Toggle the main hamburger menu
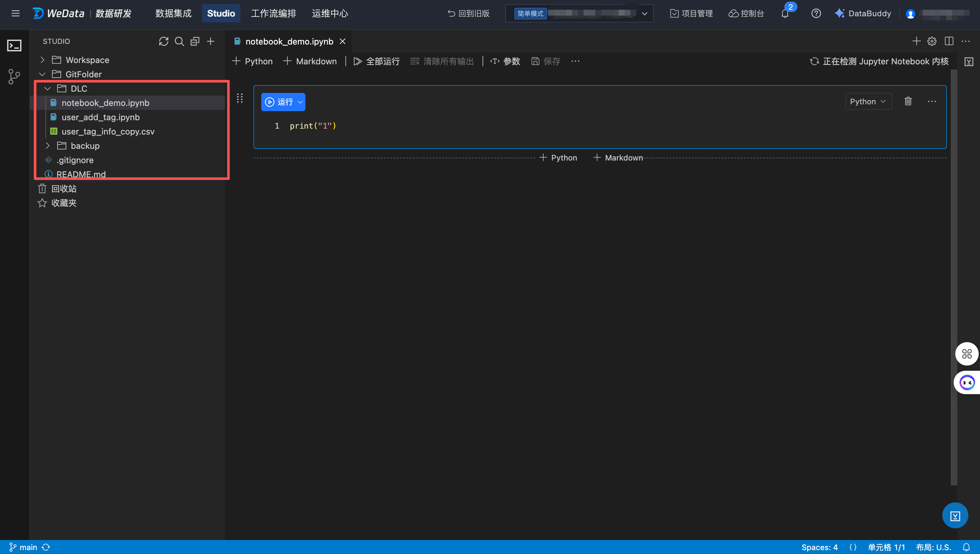 coord(16,14)
